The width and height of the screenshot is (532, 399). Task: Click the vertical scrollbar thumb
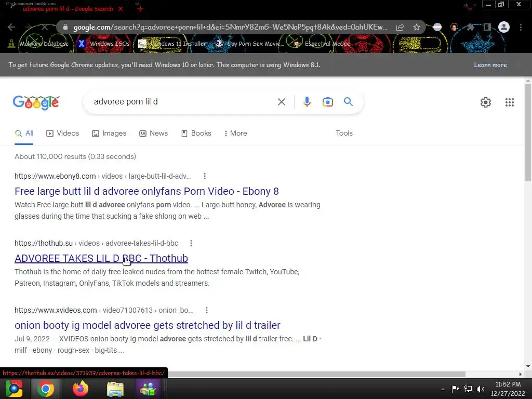click(528, 132)
